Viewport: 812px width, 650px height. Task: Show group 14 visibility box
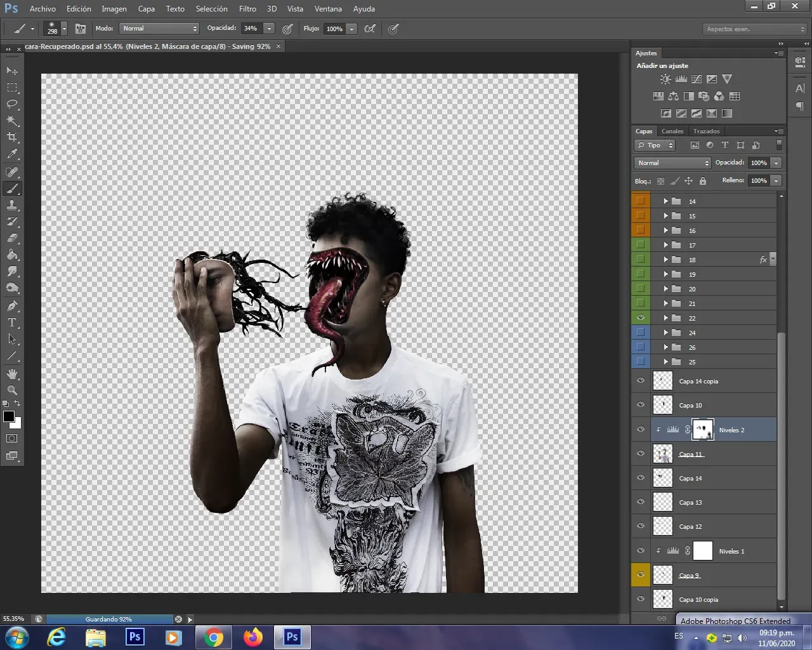coord(641,201)
